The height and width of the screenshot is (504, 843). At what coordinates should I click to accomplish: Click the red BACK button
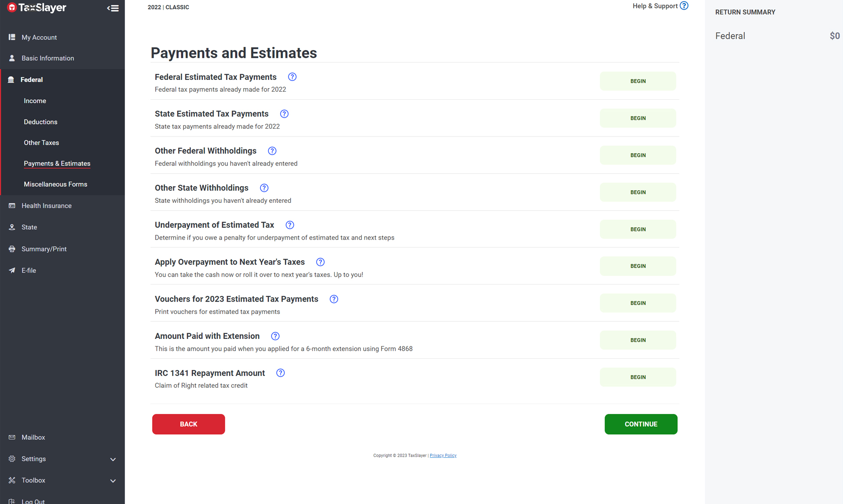tap(188, 424)
